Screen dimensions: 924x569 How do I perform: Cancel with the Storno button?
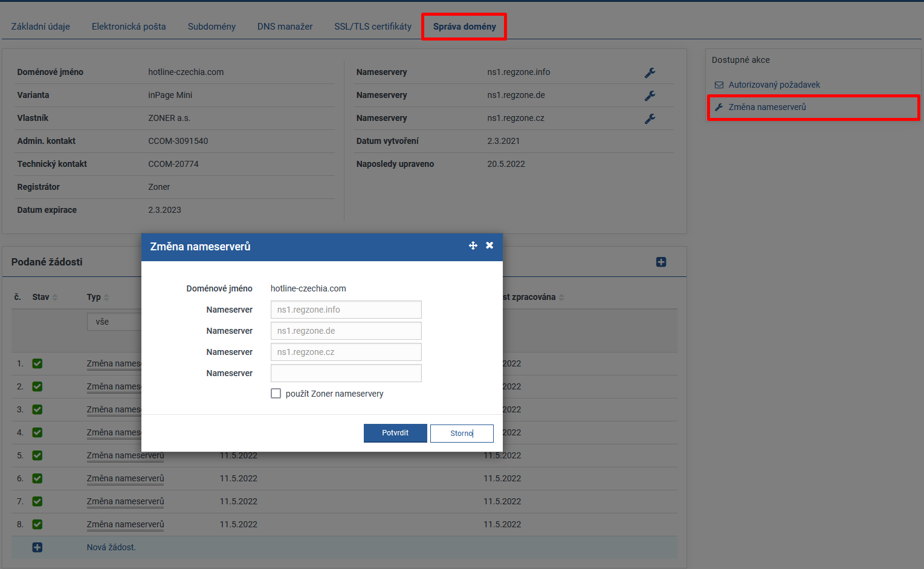pos(462,433)
